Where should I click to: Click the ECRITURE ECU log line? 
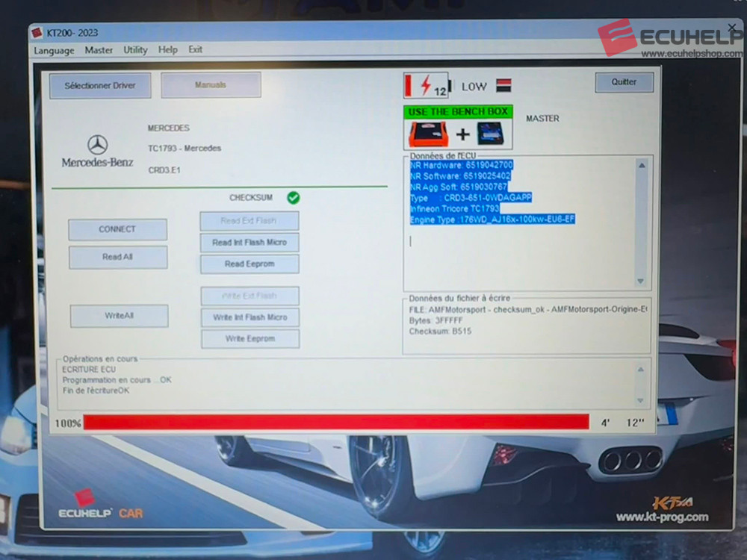pos(89,370)
